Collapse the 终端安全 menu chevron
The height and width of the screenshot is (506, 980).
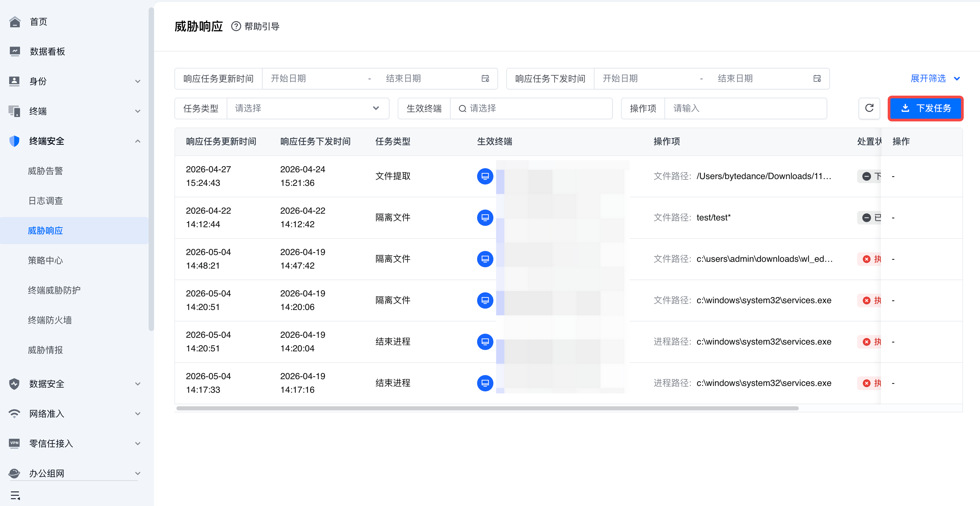138,141
